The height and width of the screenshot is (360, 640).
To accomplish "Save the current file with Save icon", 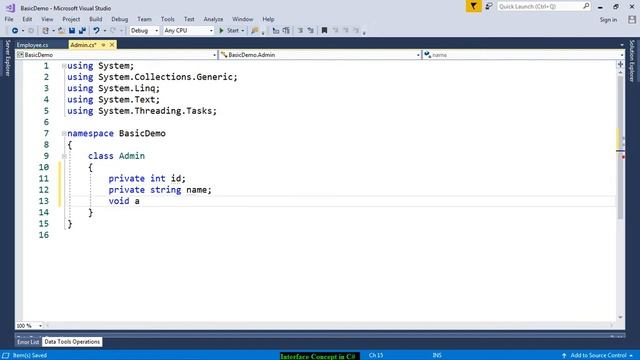I will [x=72, y=31].
